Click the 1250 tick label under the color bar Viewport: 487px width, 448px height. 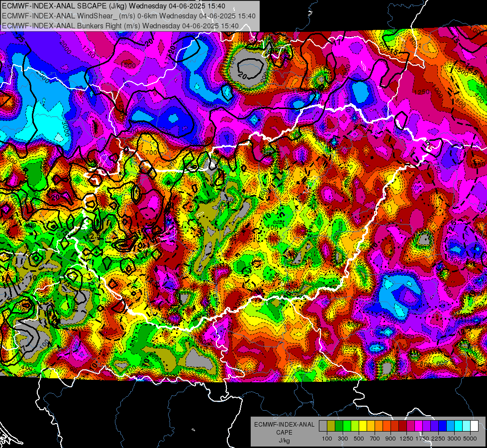coord(406,439)
